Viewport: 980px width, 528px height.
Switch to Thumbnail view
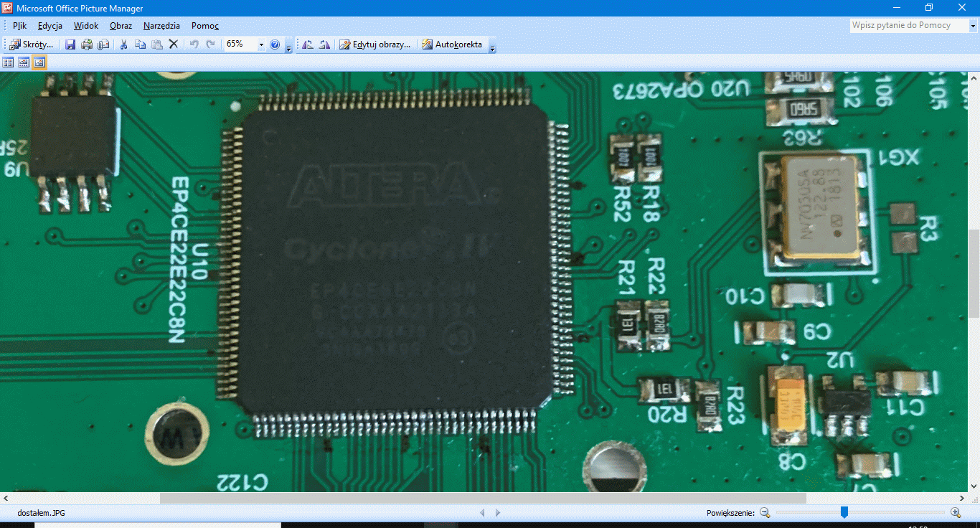pyautogui.click(x=8, y=62)
